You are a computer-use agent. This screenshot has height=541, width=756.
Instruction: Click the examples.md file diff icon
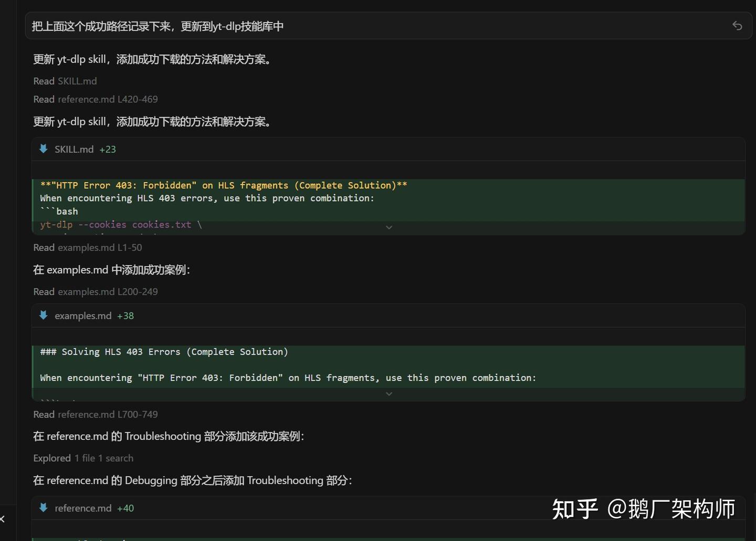tap(44, 315)
